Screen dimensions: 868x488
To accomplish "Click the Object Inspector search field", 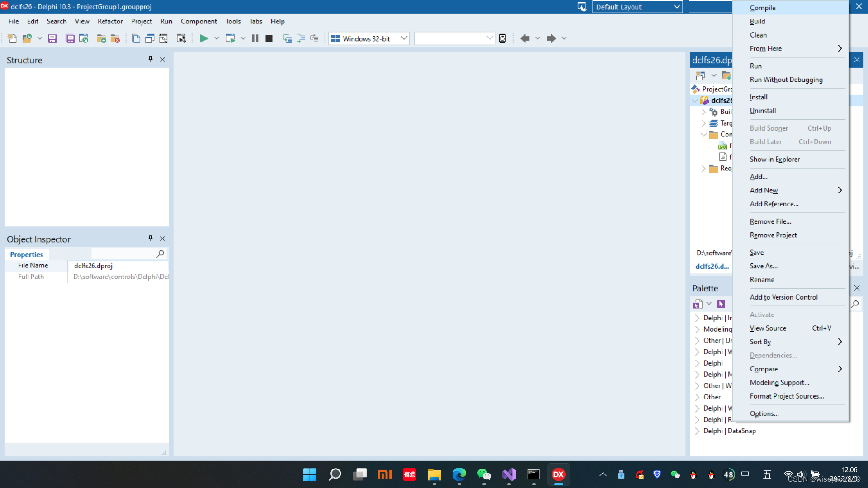I will tap(123, 254).
